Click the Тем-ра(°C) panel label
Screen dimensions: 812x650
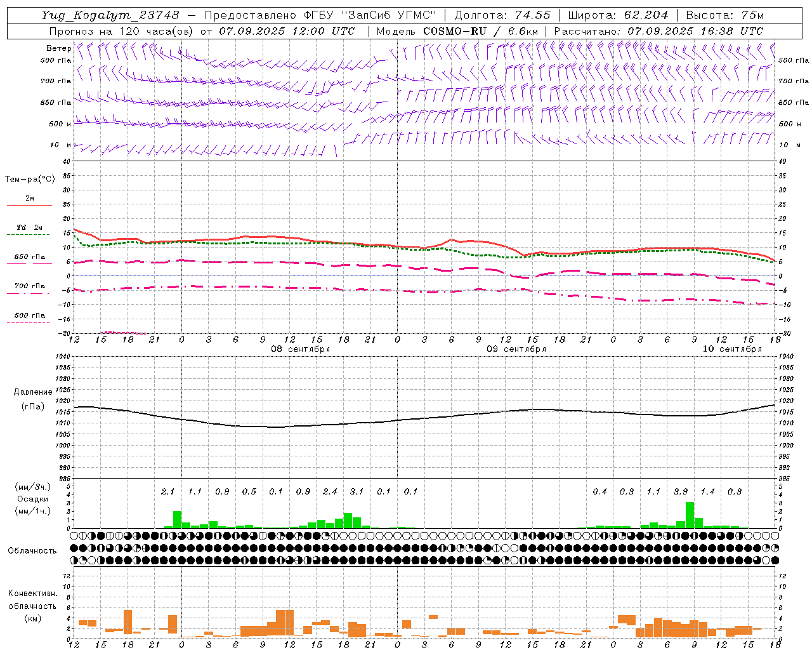(30, 180)
